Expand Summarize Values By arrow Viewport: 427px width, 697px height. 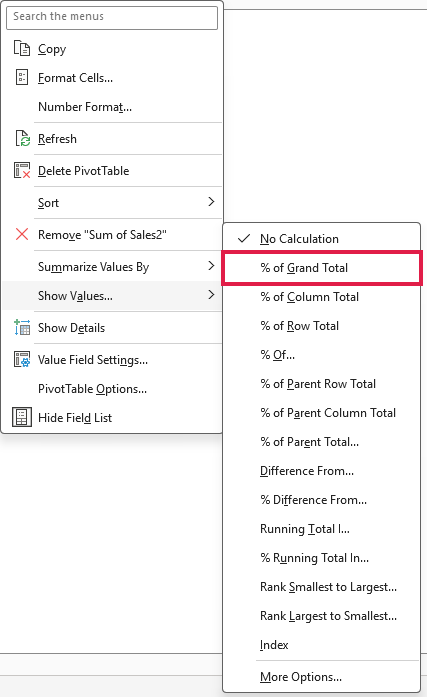point(211,266)
